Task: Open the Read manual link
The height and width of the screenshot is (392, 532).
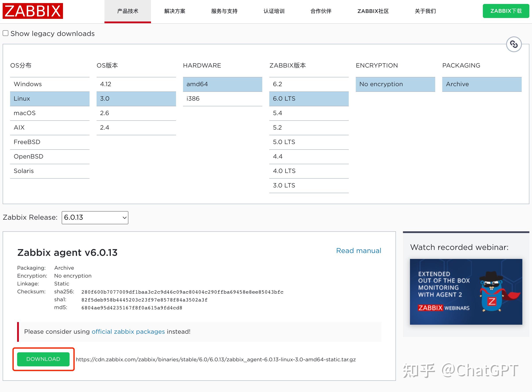Action: [358, 250]
